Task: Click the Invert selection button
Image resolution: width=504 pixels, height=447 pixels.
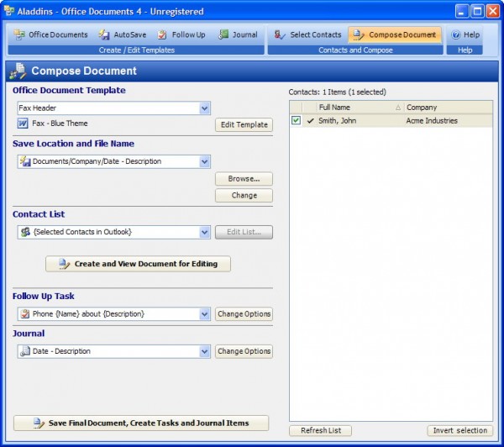Action: [x=459, y=430]
